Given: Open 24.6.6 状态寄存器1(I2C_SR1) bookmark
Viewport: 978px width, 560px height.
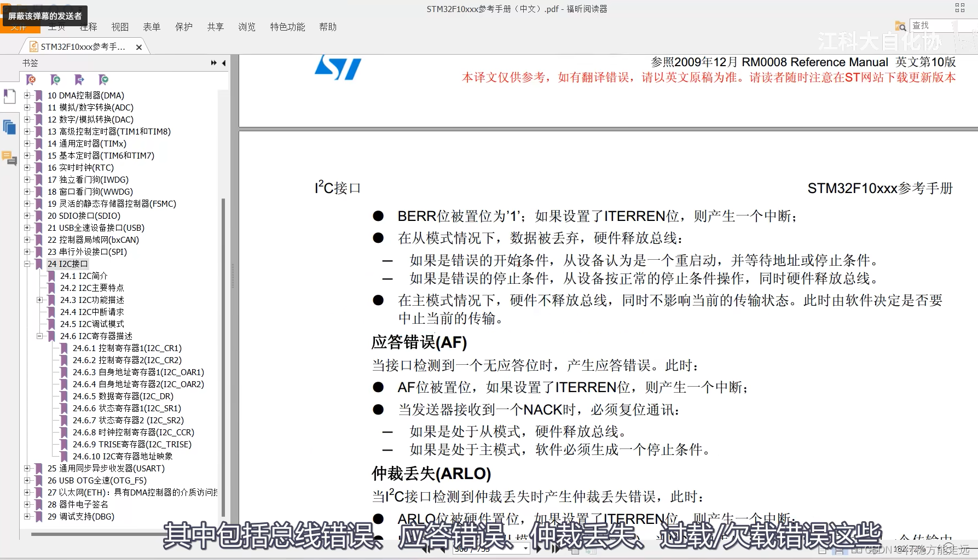Looking at the screenshot, I should click(127, 408).
